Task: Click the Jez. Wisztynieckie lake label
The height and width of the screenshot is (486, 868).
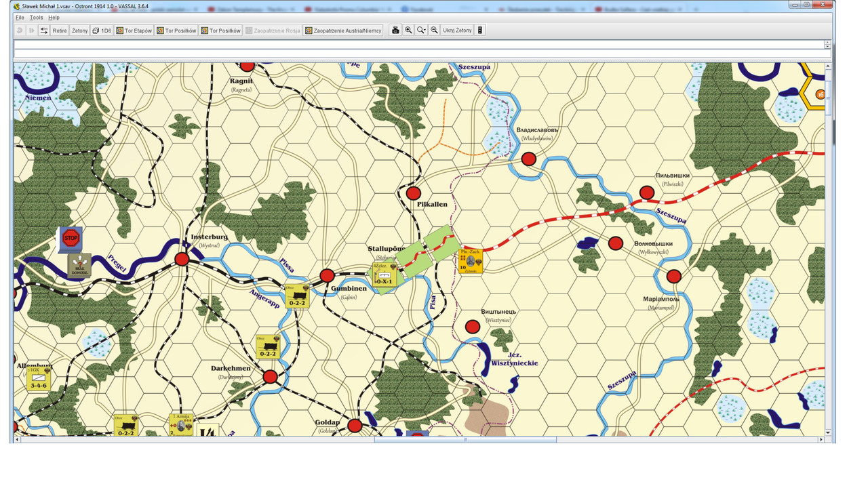Action: [514, 358]
